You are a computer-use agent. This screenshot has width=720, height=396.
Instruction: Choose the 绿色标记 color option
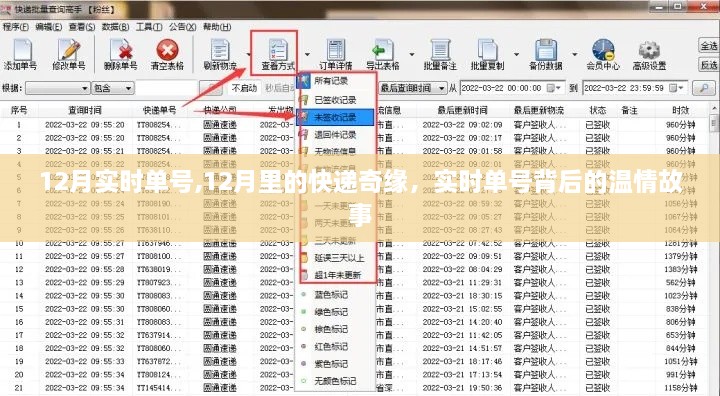coord(336,312)
